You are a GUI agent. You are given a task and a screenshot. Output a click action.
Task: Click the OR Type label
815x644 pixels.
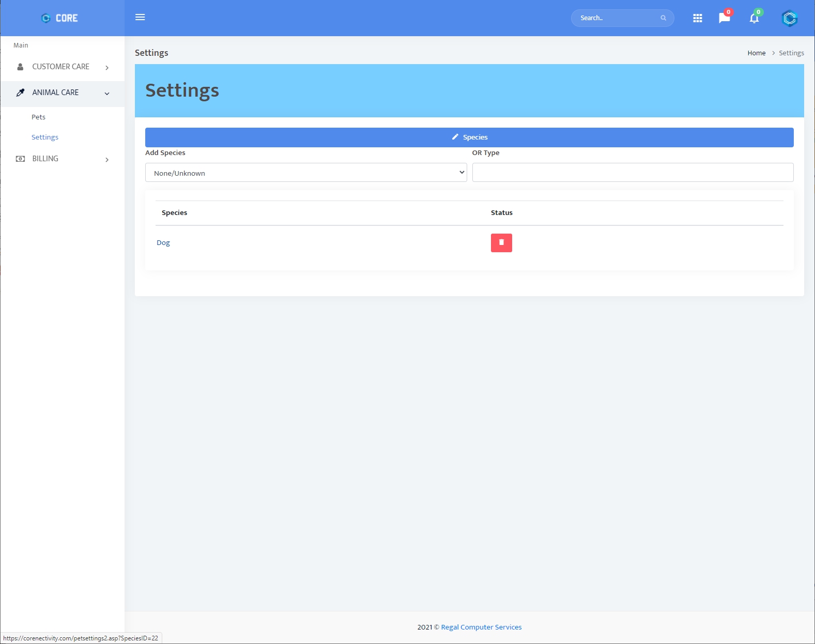[486, 152]
